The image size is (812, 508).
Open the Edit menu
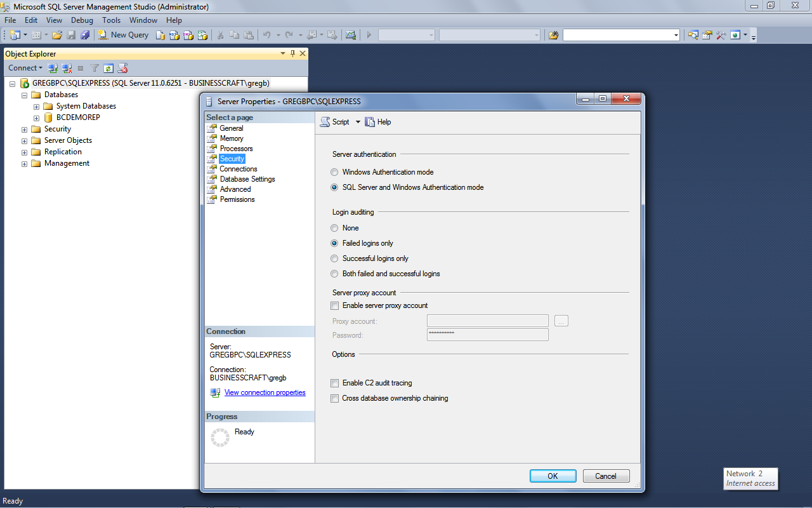31,20
